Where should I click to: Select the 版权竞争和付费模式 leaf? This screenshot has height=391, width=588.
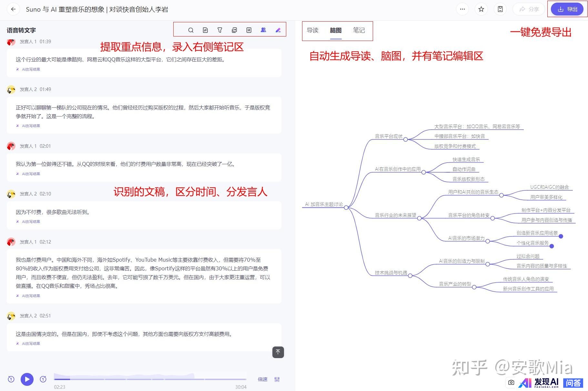point(455,146)
